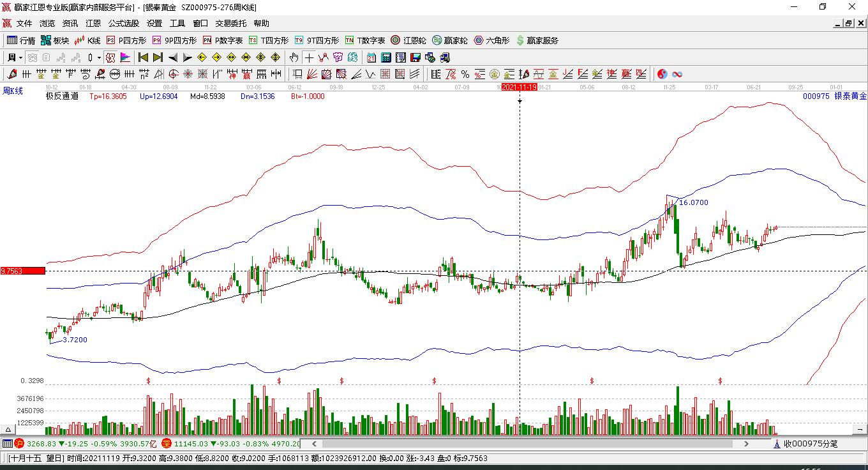
Task: Click the Md=8.5938 indicator value
Action: pyautogui.click(x=207, y=96)
